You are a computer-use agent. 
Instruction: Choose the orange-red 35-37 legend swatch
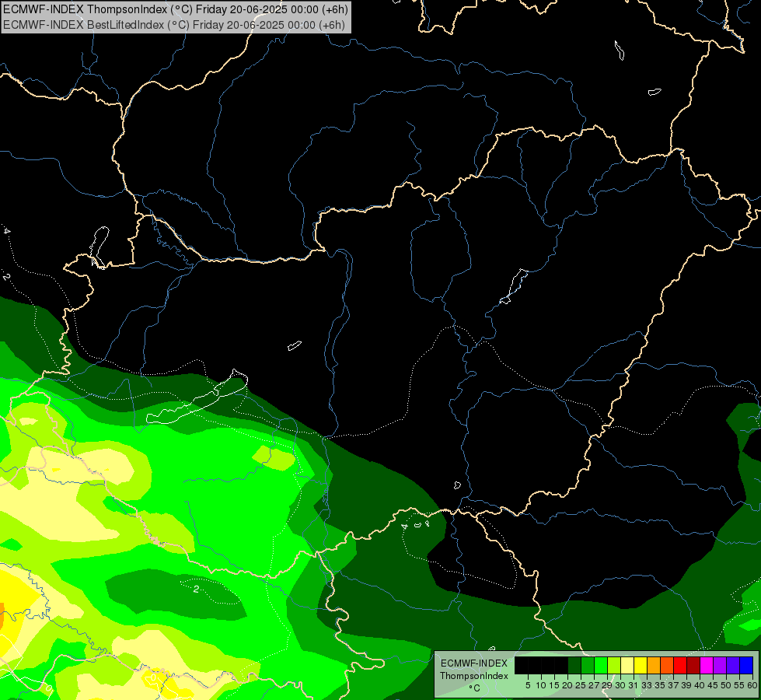point(667,665)
